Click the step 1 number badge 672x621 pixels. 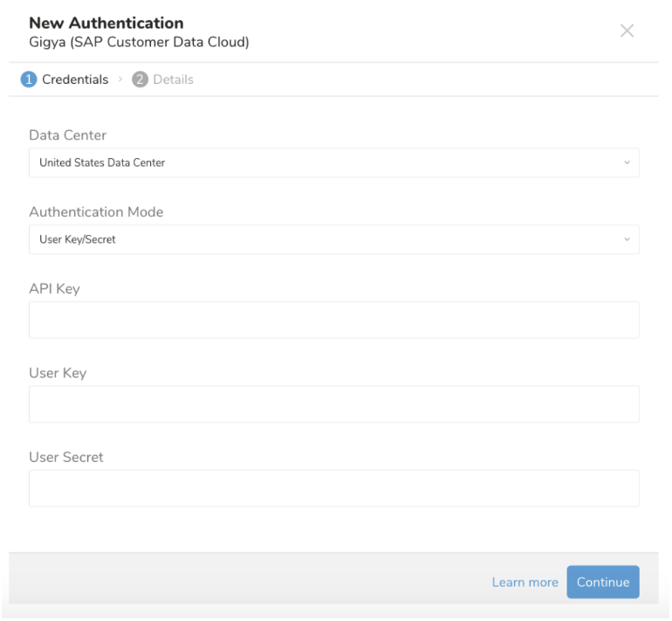(28, 79)
